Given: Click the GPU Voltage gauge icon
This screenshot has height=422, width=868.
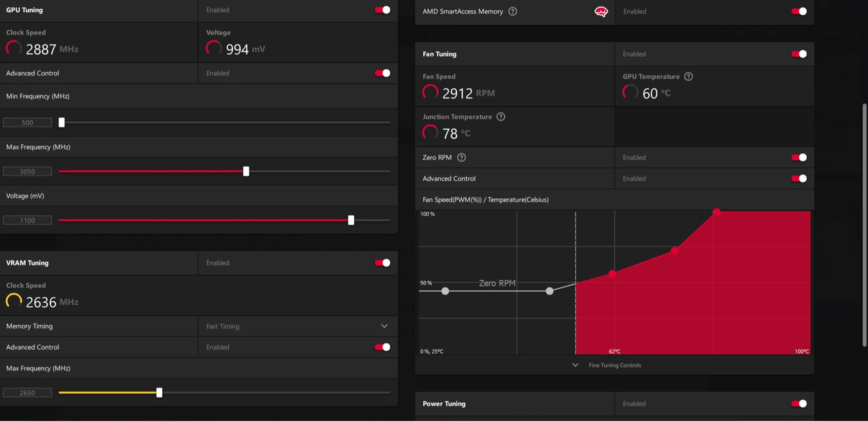Looking at the screenshot, I should pos(214,48).
